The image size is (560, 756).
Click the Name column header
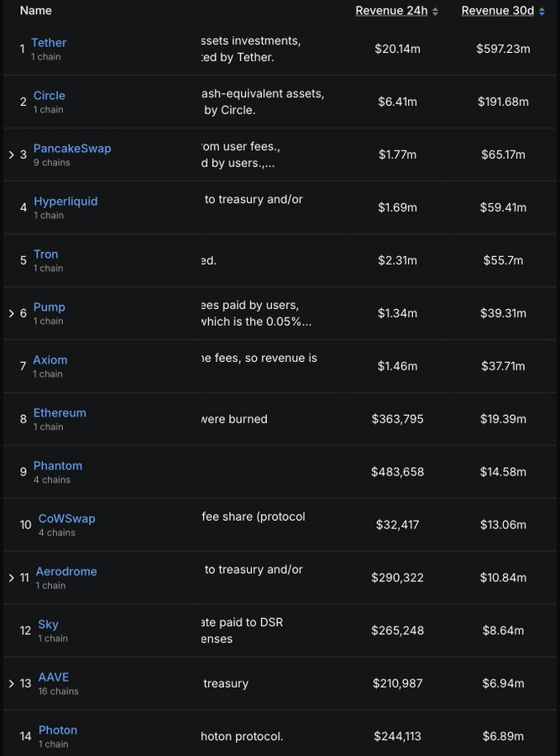(x=35, y=11)
